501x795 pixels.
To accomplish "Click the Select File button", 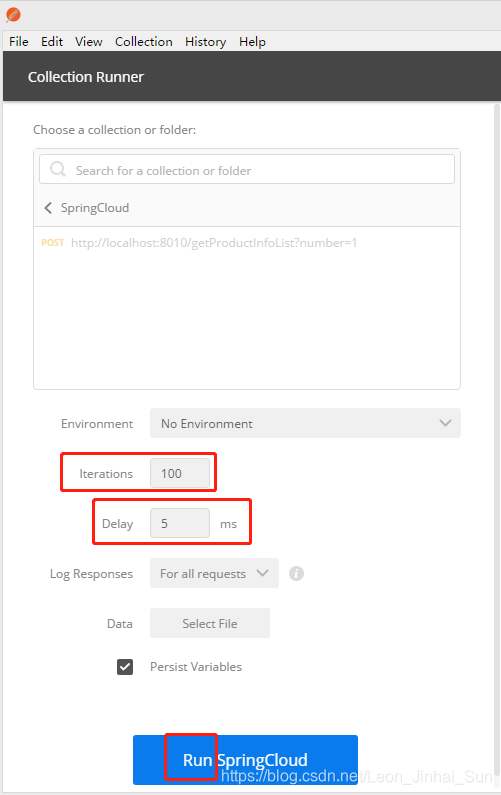I will (x=210, y=623).
